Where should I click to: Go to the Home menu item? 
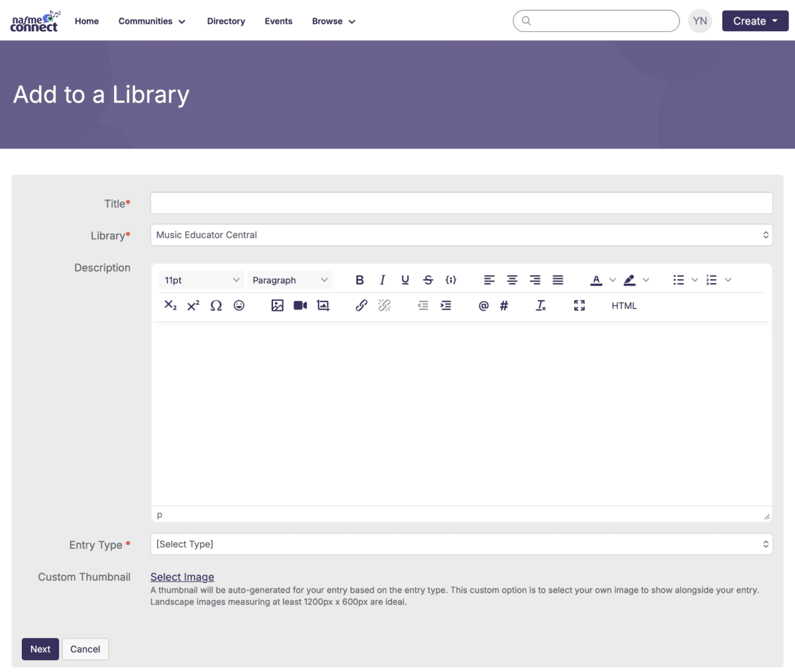click(87, 21)
